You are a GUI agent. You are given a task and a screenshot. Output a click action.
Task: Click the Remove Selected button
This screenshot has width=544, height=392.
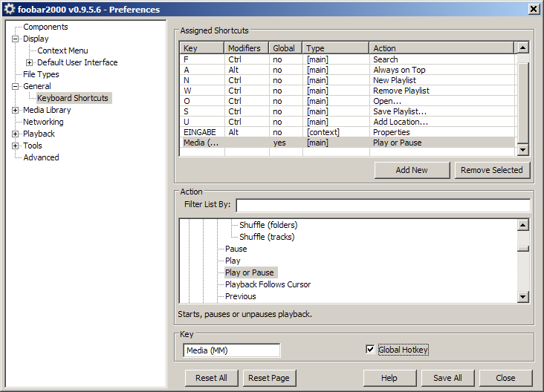point(492,170)
